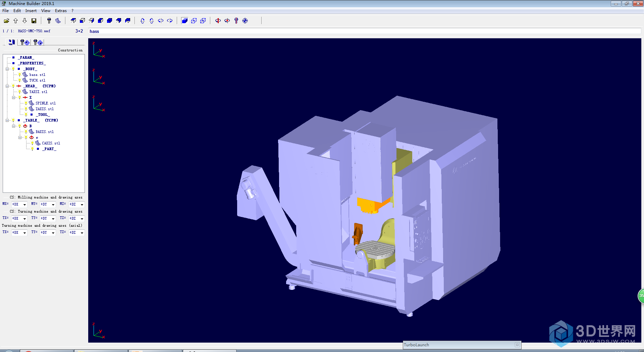Toggle visibility bulb for SPINLE.stl
The width and height of the screenshot is (644, 352).
(26, 103)
